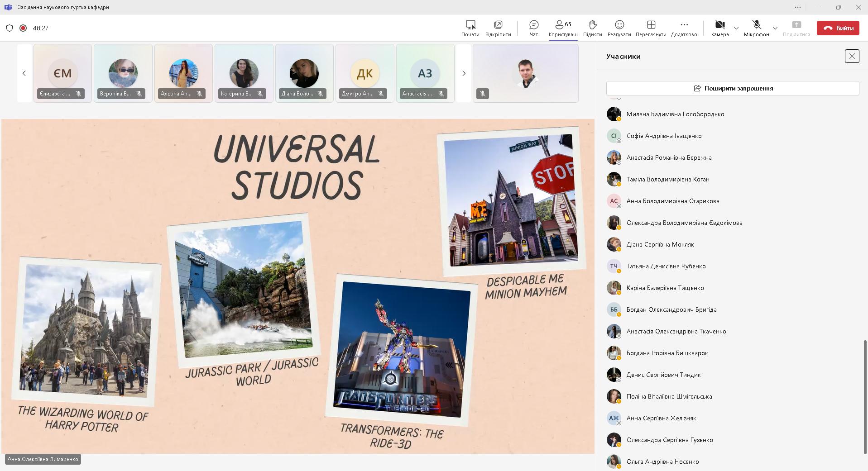This screenshot has width=868, height=471.
Task: Click the Transformers ride photo in slide
Action: click(402, 349)
